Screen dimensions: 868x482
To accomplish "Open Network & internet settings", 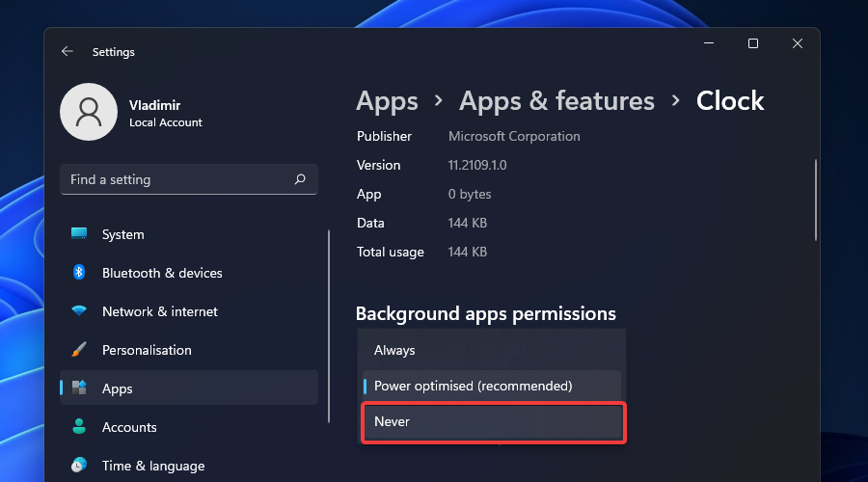I will click(189, 311).
